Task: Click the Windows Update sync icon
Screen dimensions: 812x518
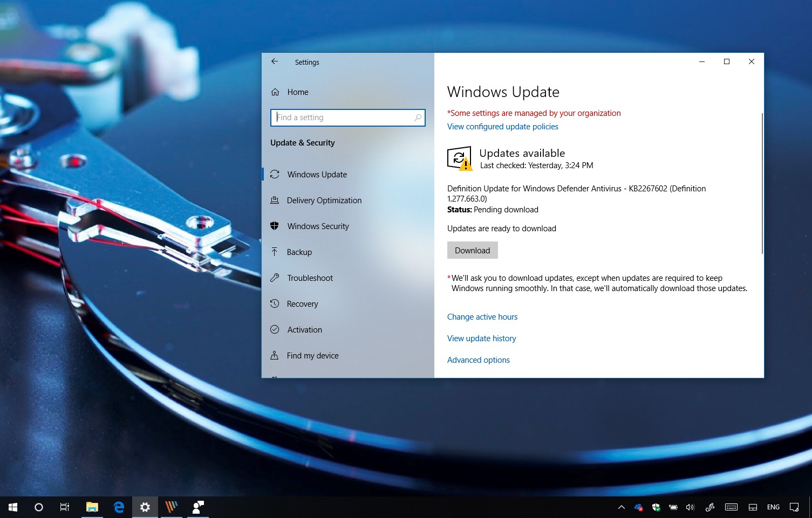Action: tap(275, 174)
